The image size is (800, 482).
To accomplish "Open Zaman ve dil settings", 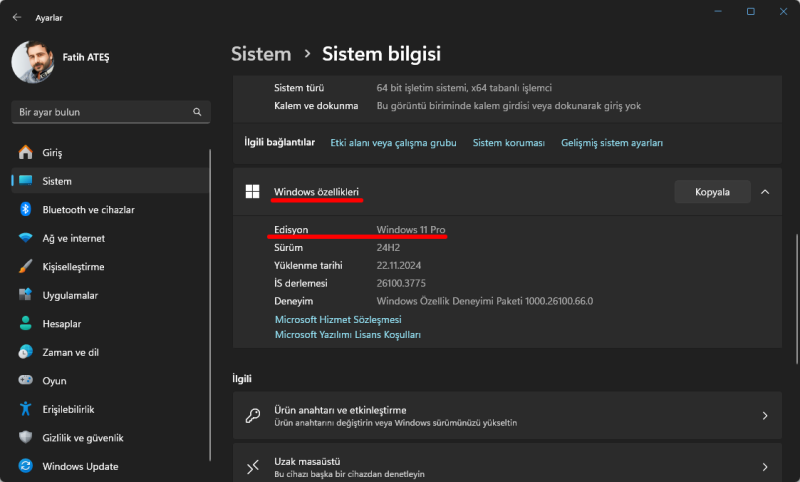I will [110, 352].
